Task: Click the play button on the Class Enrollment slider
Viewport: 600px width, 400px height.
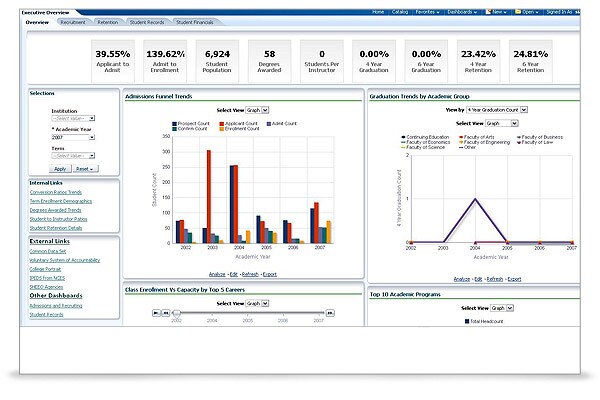Action: (157, 313)
